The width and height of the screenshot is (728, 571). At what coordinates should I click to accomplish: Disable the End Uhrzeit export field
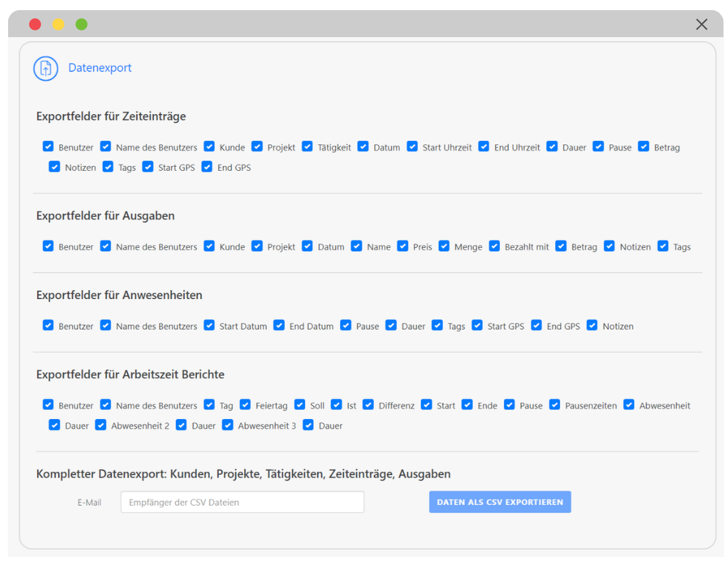coord(484,146)
